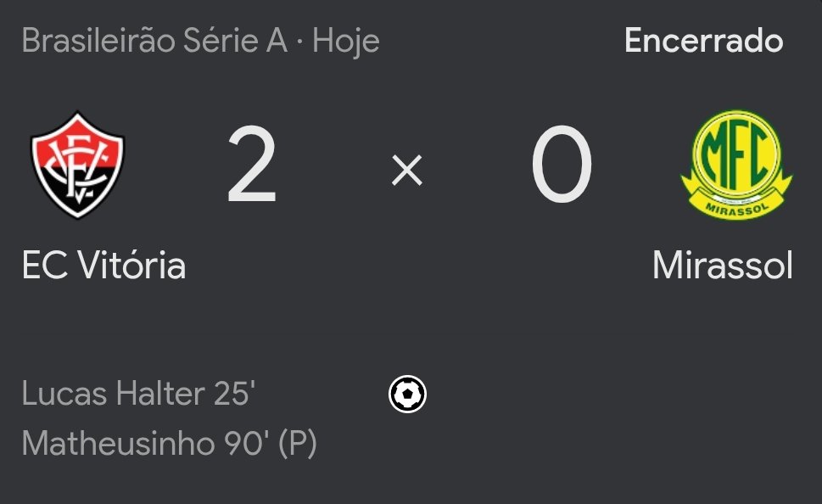Click the "Série A" text in header
The height and width of the screenshot is (504, 822).
[x=235, y=41]
